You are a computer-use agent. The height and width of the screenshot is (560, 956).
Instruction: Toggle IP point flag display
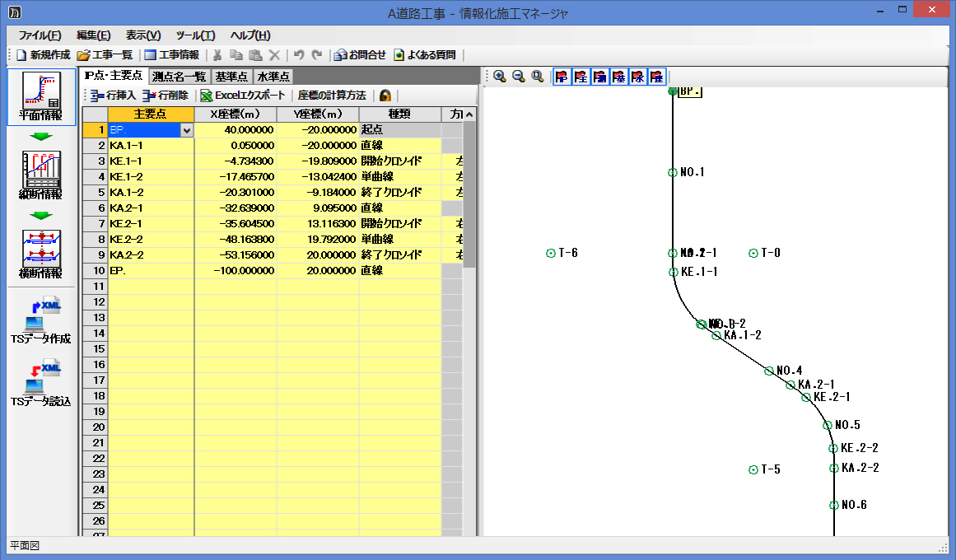tap(562, 77)
